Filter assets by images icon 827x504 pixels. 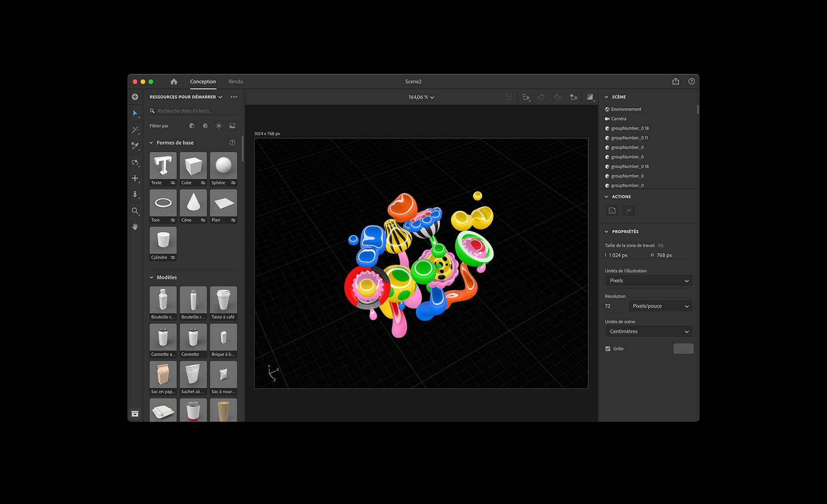[232, 126]
